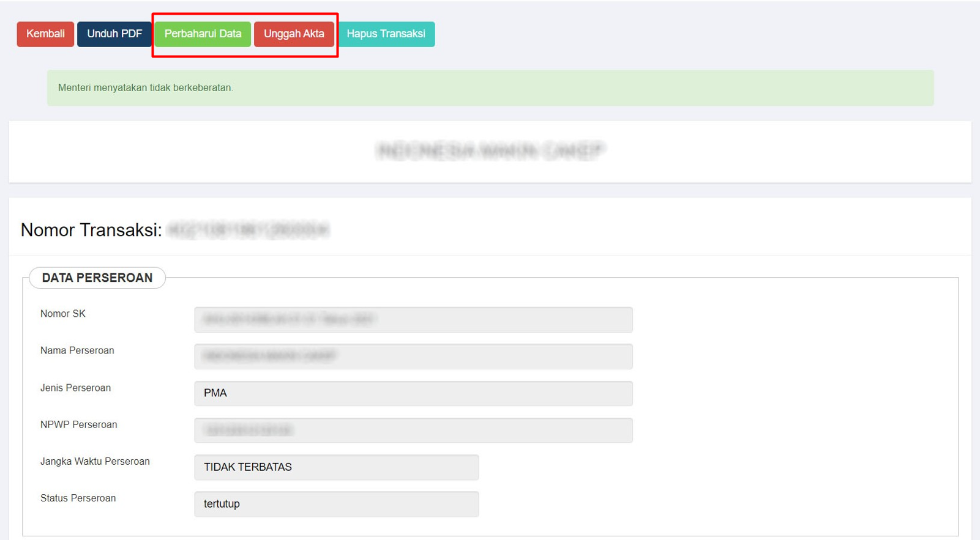The height and width of the screenshot is (540, 980).
Task: Click the NPWP Perseroan label text
Action: click(78, 424)
